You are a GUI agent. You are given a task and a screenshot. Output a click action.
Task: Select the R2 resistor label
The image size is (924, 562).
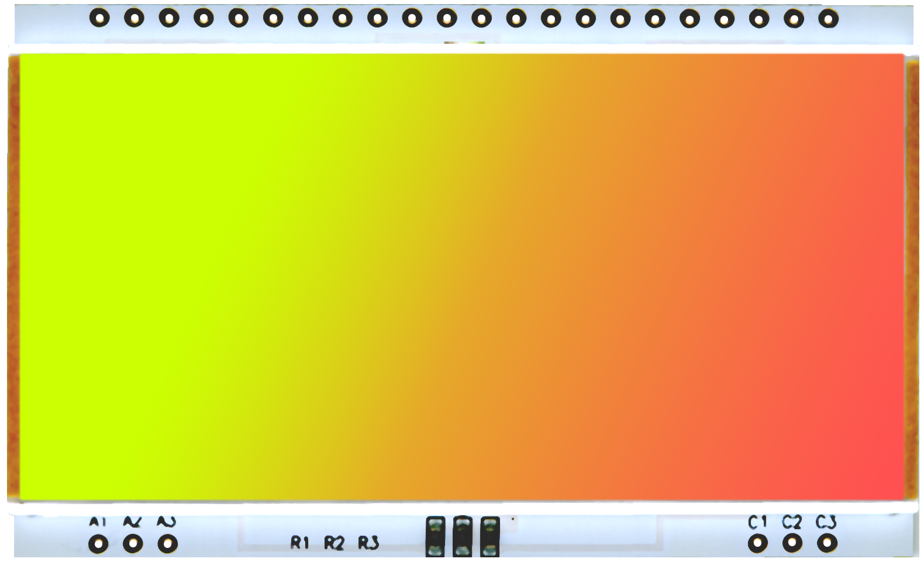click(334, 543)
